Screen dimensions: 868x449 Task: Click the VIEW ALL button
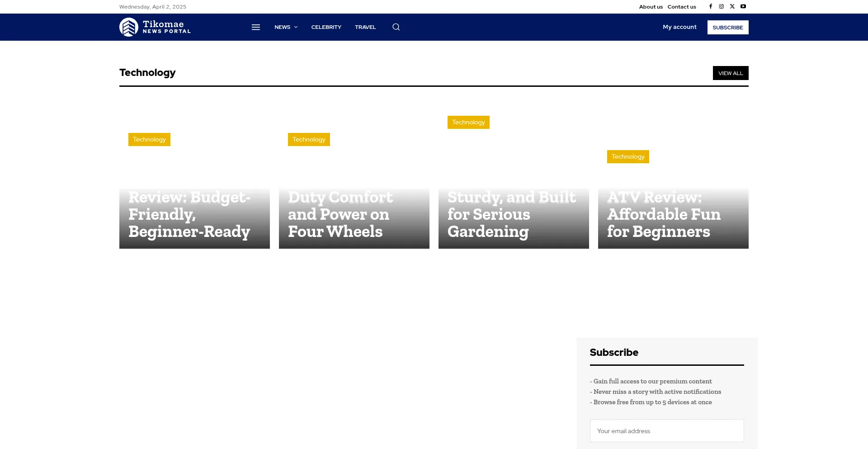730,73
